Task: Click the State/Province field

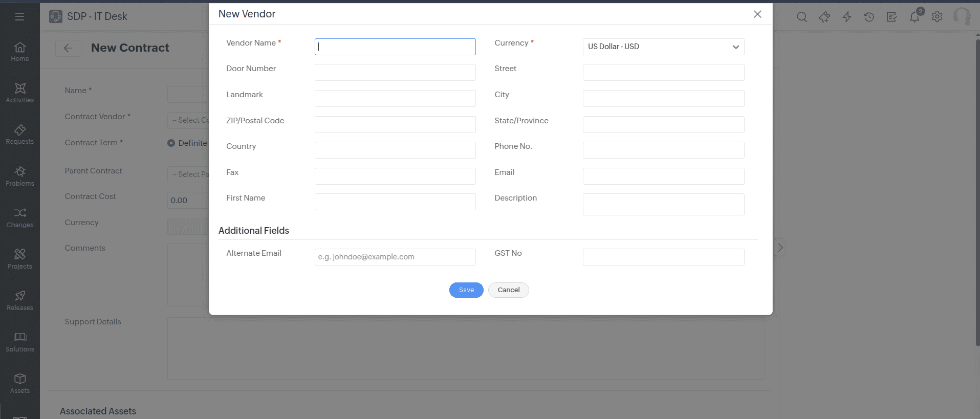Action: (x=663, y=124)
